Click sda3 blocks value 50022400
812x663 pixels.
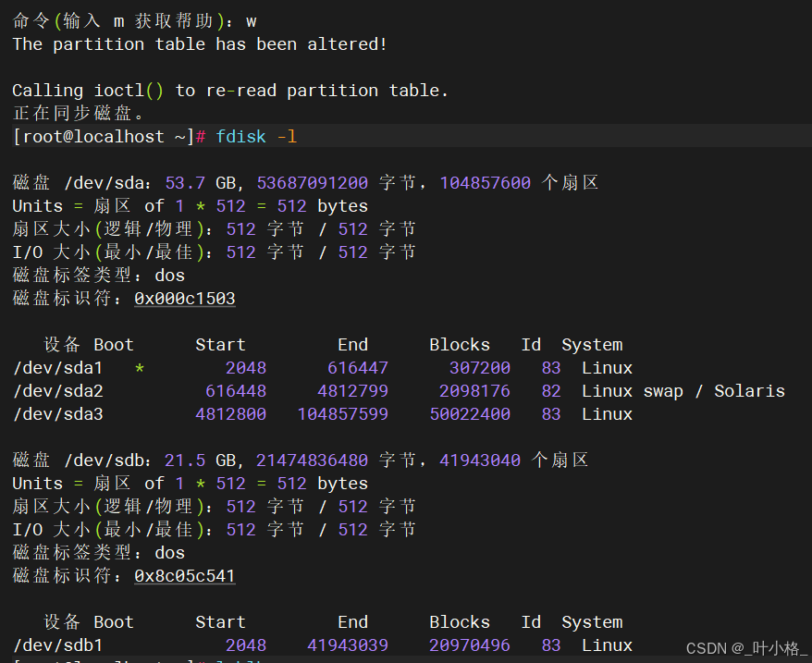[470, 414]
